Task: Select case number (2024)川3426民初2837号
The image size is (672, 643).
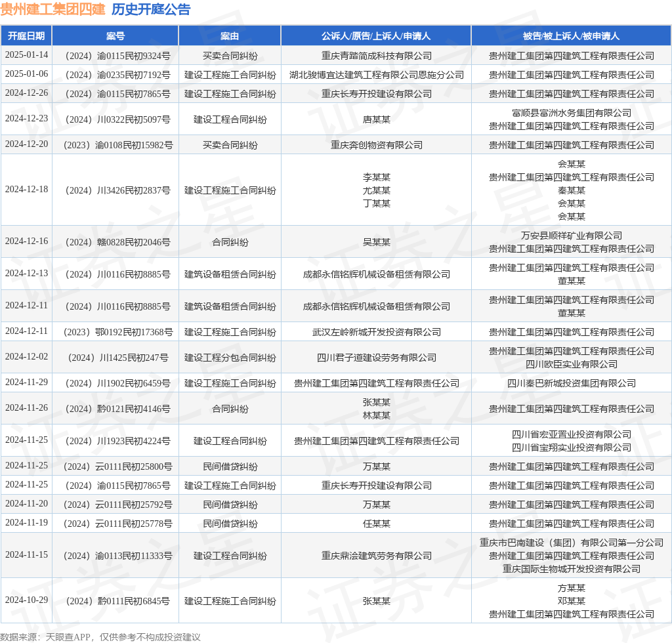Action: [117, 191]
